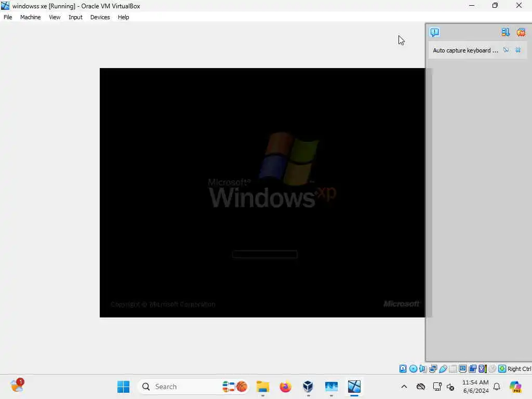Click the USB devices status icon
Viewport: 532px width, 399px height.
(x=443, y=369)
